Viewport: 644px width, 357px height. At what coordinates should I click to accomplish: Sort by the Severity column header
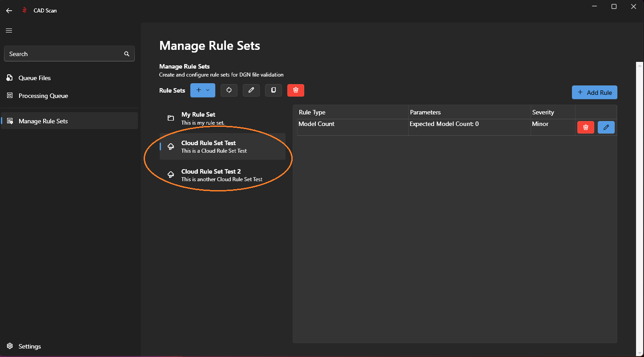click(x=543, y=112)
